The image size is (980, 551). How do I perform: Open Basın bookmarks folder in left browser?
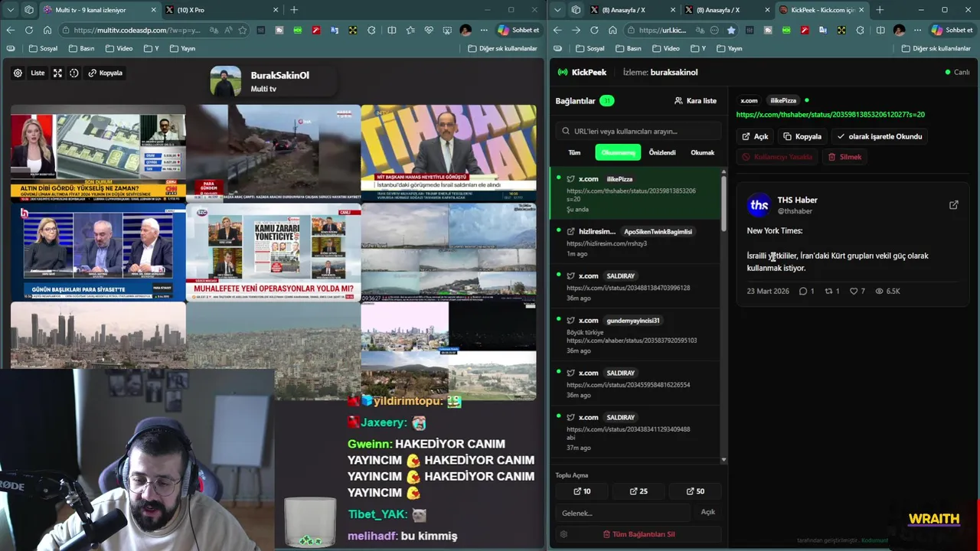[x=82, y=48]
